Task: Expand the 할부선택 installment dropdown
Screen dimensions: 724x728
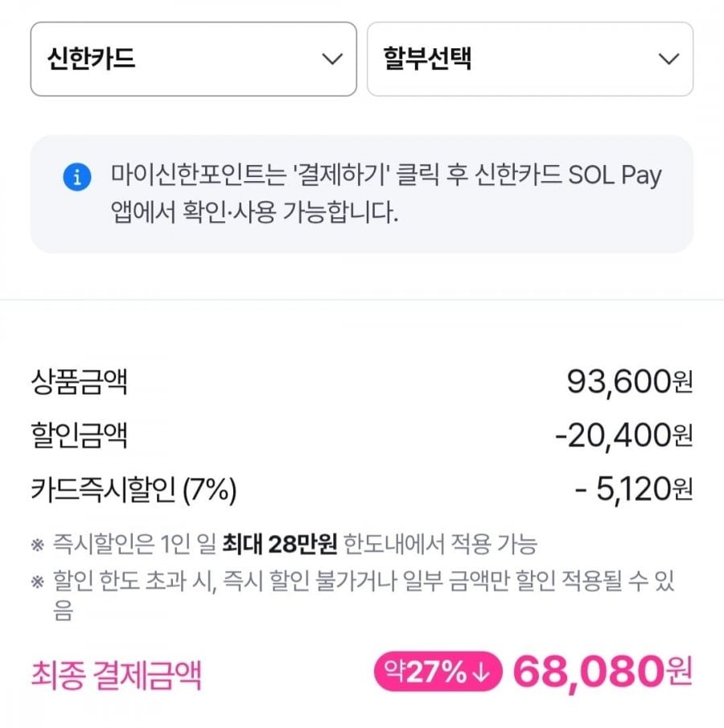Action: click(529, 59)
